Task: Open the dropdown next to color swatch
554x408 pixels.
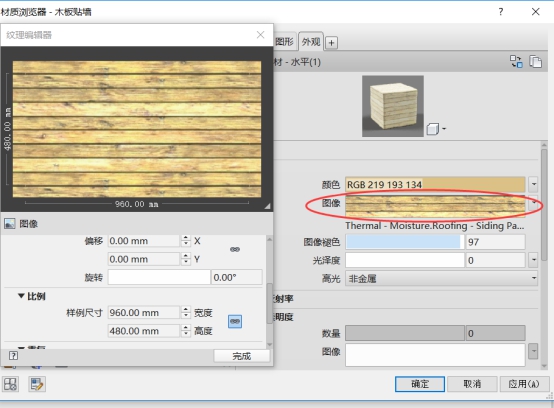Action: tap(534, 184)
